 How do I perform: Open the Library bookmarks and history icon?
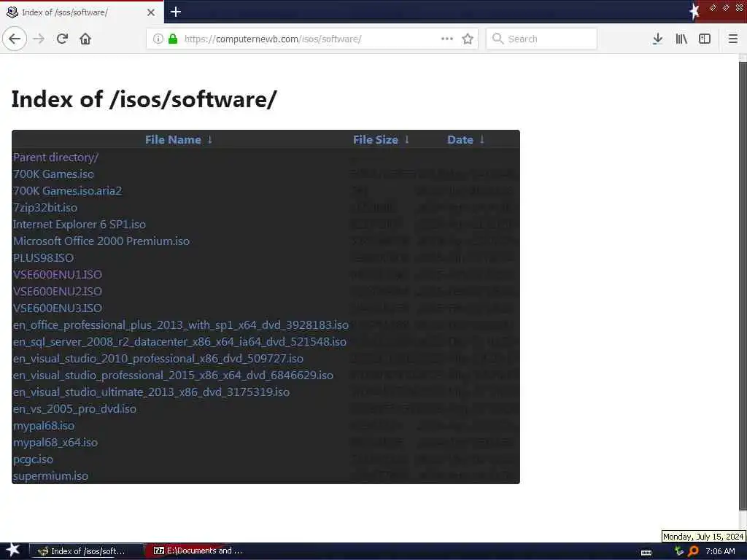(x=681, y=39)
